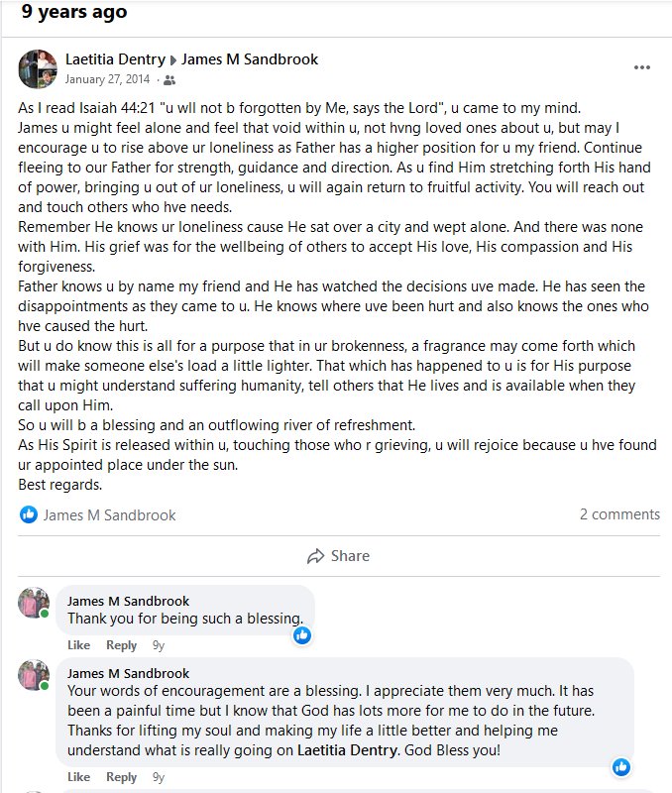Click the friends audience icon beside date

[x=169, y=80]
